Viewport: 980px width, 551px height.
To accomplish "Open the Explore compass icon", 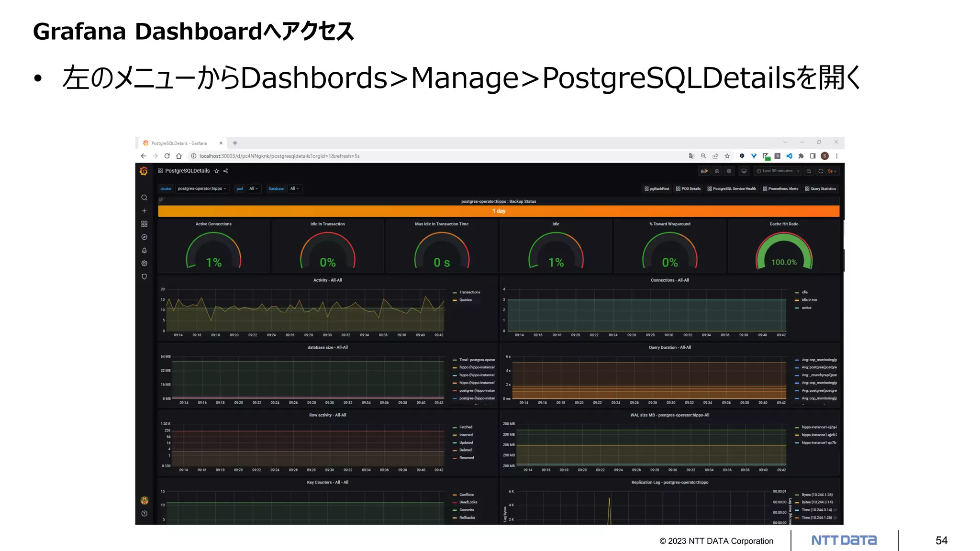I will click(144, 237).
